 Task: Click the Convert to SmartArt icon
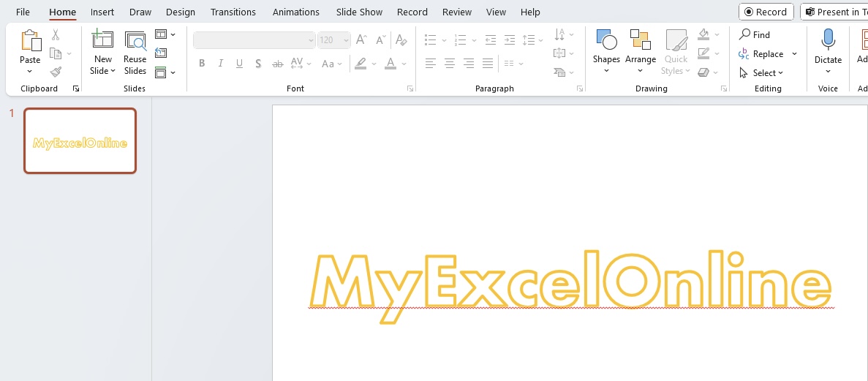coord(559,72)
